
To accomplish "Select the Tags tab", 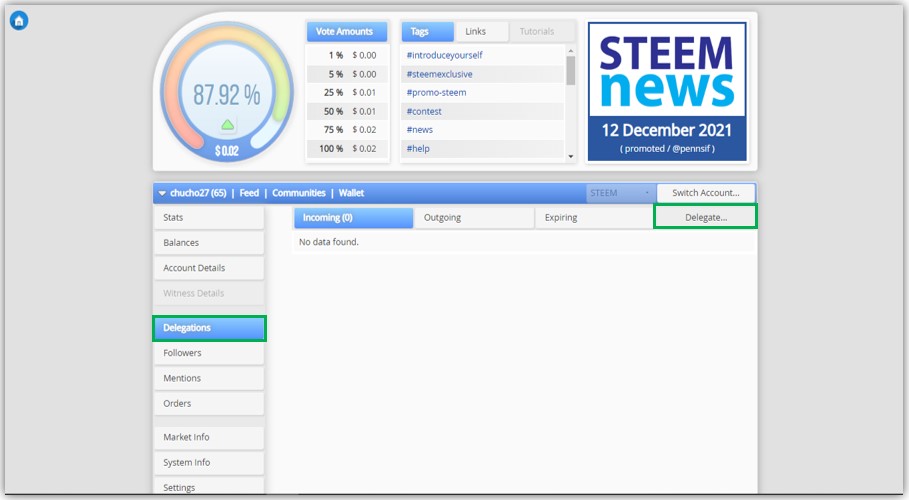I will pyautogui.click(x=427, y=31).
